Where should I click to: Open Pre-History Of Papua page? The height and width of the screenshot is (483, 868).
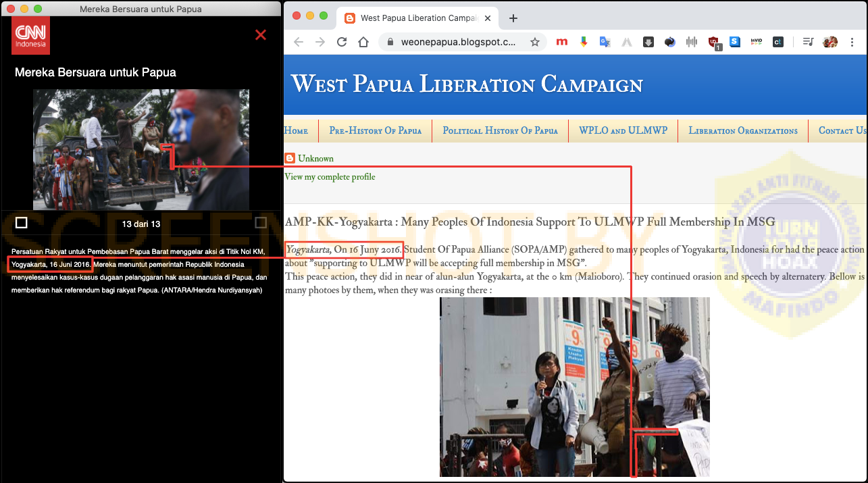[x=376, y=130]
